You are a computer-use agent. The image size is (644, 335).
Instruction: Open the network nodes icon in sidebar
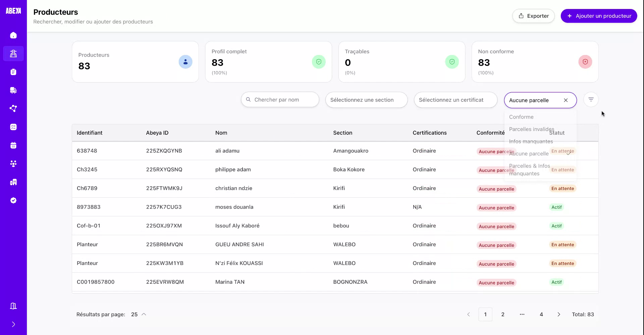pos(13,109)
